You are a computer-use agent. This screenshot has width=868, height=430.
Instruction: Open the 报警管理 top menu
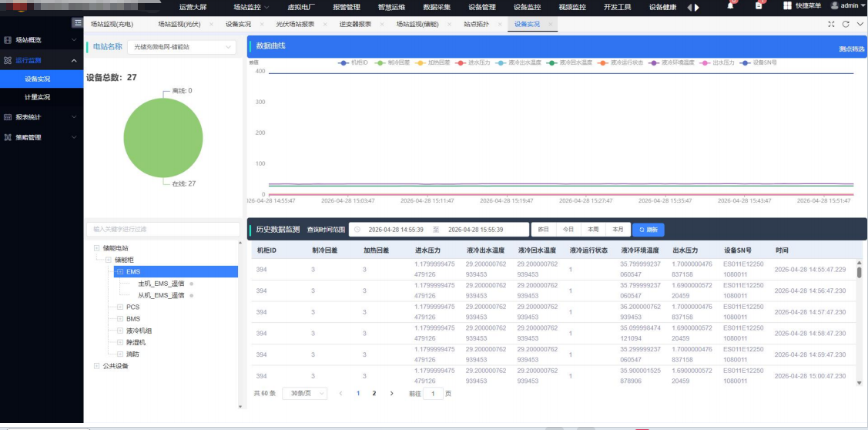(347, 7)
